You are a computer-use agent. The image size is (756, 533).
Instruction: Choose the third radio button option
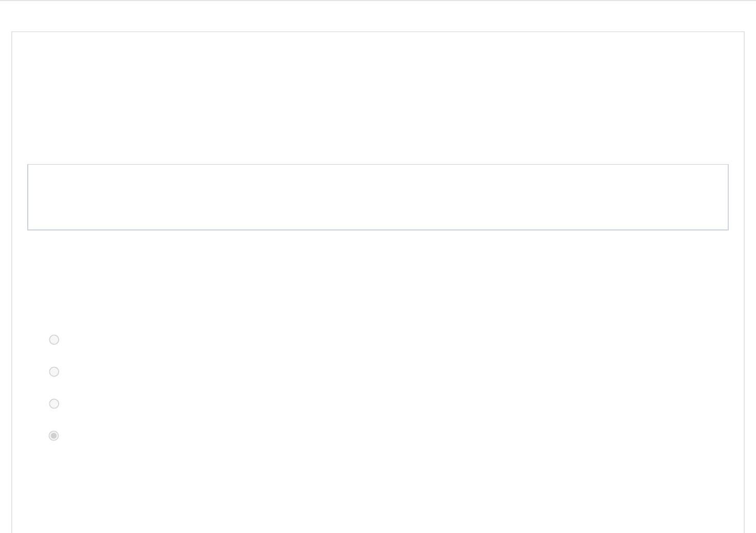point(54,404)
